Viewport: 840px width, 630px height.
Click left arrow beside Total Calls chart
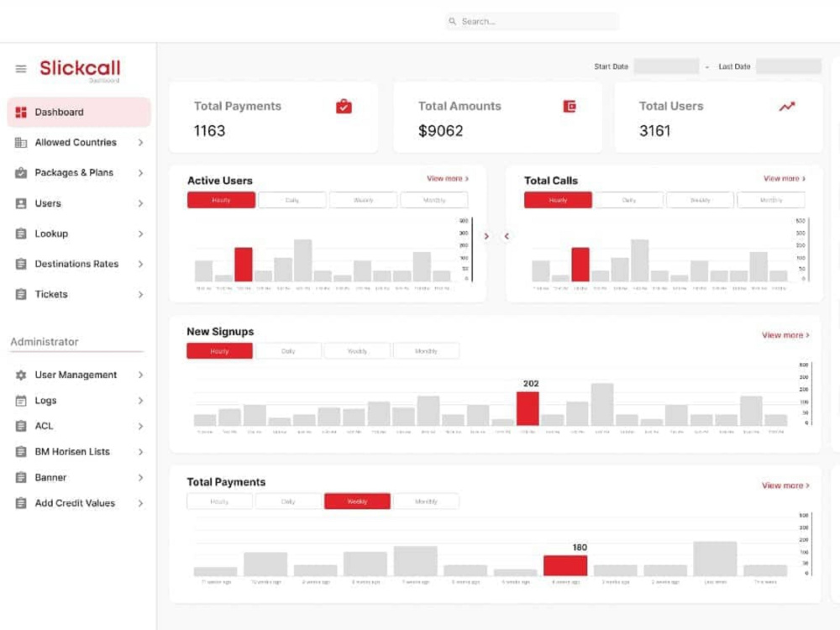click(507, 236)
